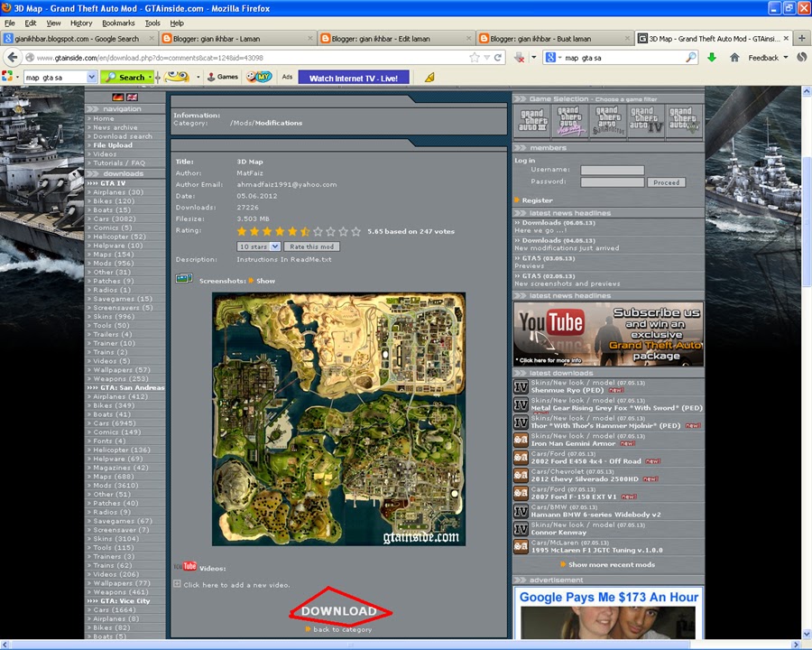Click the Rate this mod button
The height and width of the screenshot is (650, 812).
click(x=312, y=246)
